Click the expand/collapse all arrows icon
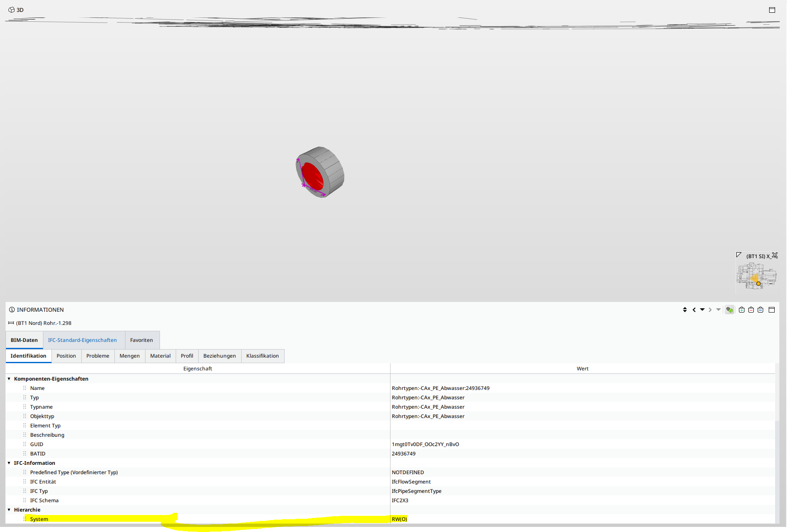 [x=685, y=310]
